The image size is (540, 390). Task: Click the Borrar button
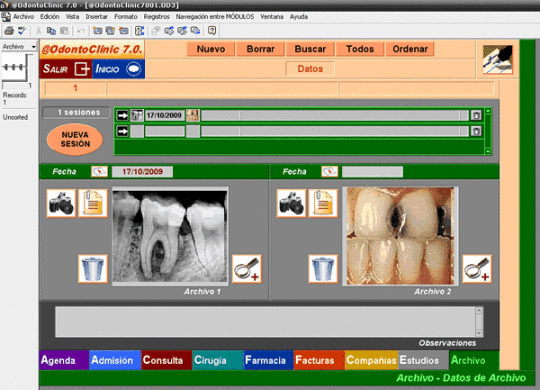[260, 49]
